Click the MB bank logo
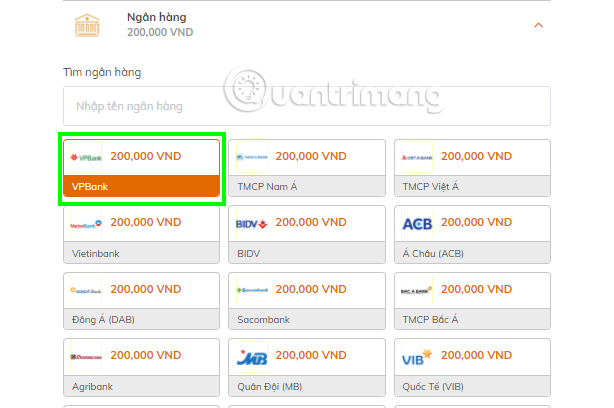The height and width of the screenshot is (408, 614). pyautogui.click(x=252, y=357)
